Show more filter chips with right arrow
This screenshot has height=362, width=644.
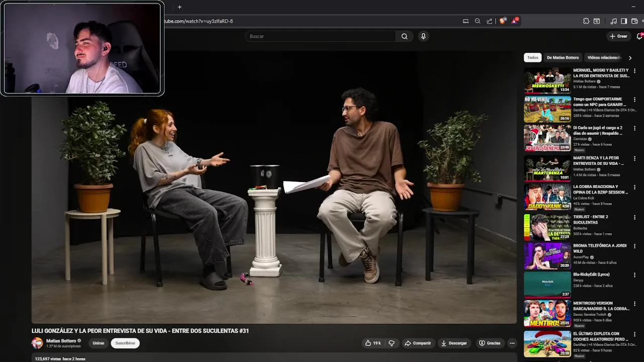(630, 58)
